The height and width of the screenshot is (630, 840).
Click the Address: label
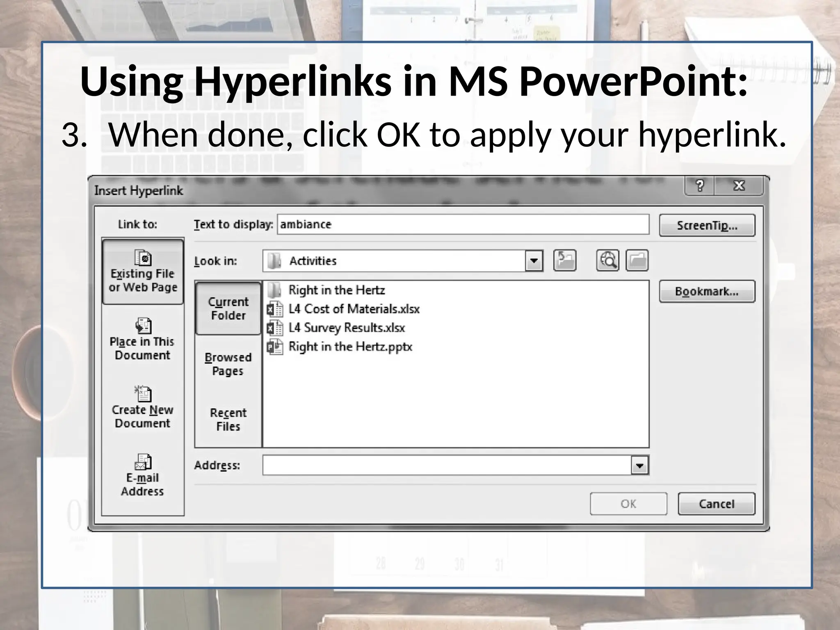217,466
